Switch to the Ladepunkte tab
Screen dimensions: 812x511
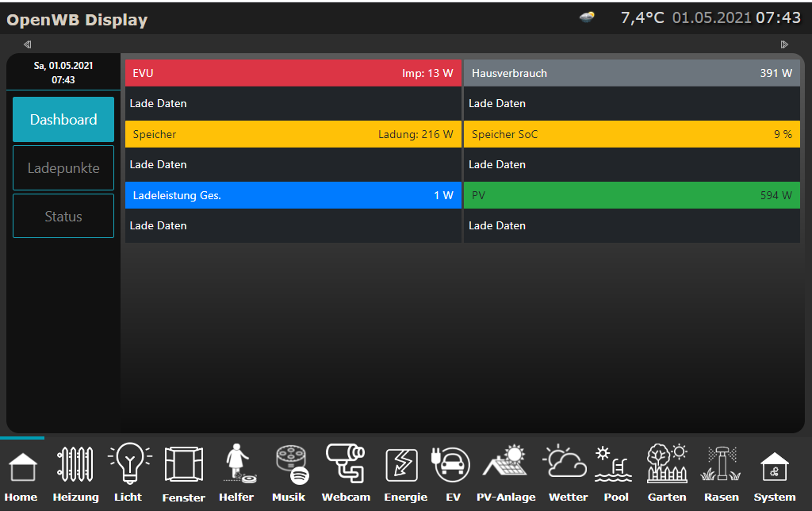(63, 168)
